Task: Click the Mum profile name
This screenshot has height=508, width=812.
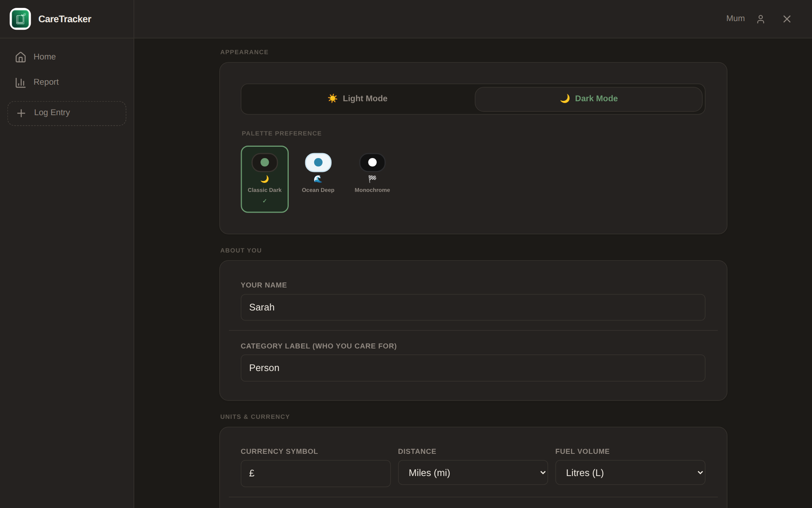Action: [x=735, y=18]
